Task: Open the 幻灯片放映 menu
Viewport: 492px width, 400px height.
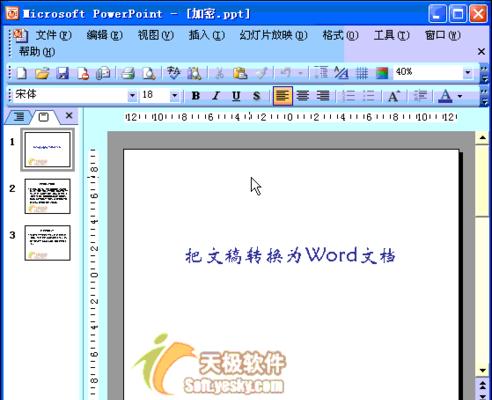Action: [x=273, y=35]
